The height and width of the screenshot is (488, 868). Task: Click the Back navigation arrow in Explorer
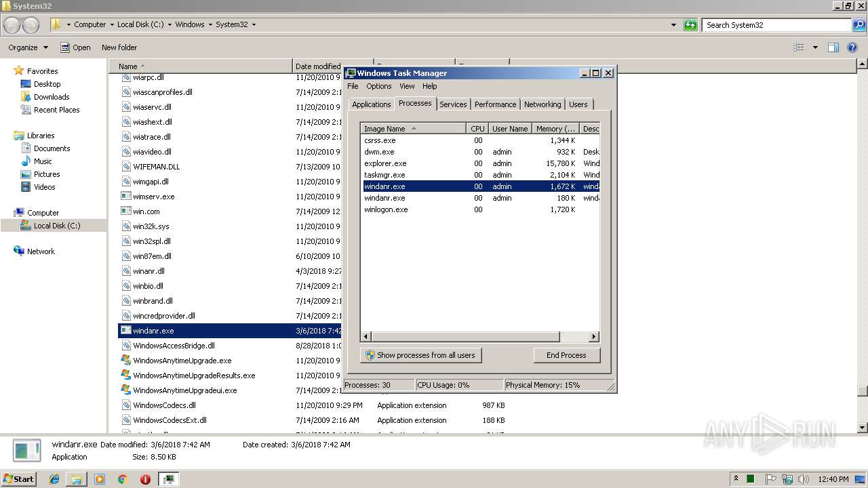click(12, 25)
